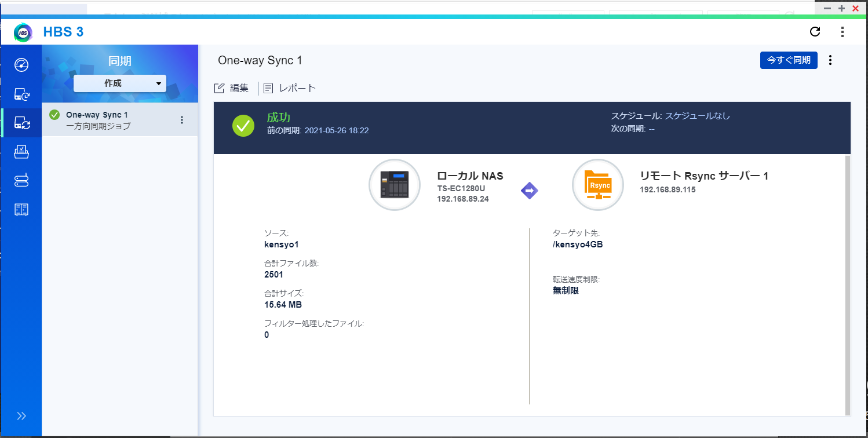Open the Storage Spaces sidebar icon

(21, 210)
